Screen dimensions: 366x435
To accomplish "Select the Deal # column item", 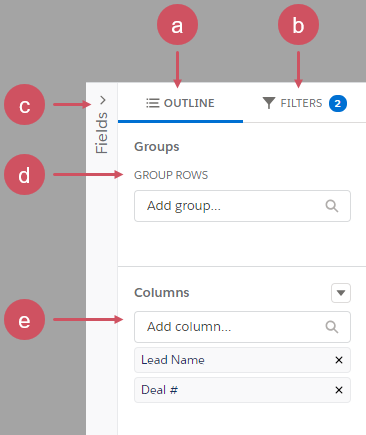I will [x=242, y=390].
